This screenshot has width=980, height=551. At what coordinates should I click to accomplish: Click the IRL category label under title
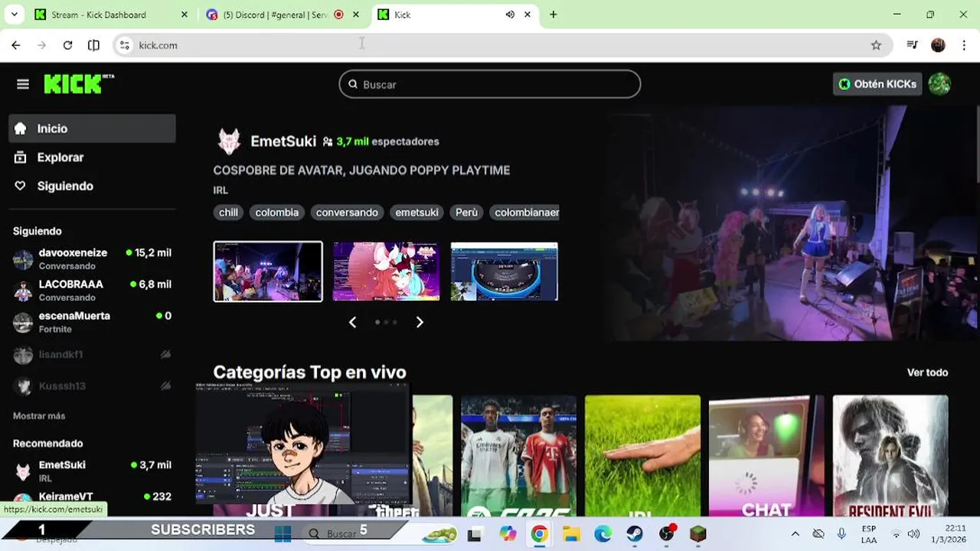[x=220, y=191]
